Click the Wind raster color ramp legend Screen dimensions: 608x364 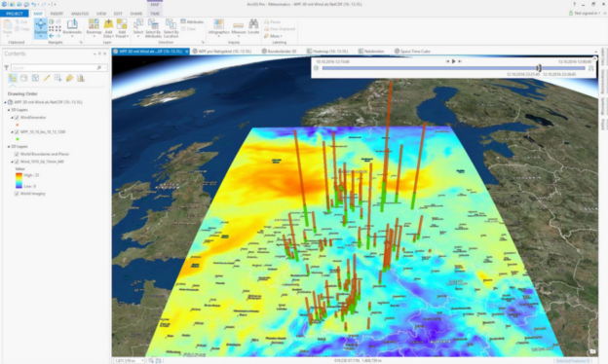tap(19, 180)
